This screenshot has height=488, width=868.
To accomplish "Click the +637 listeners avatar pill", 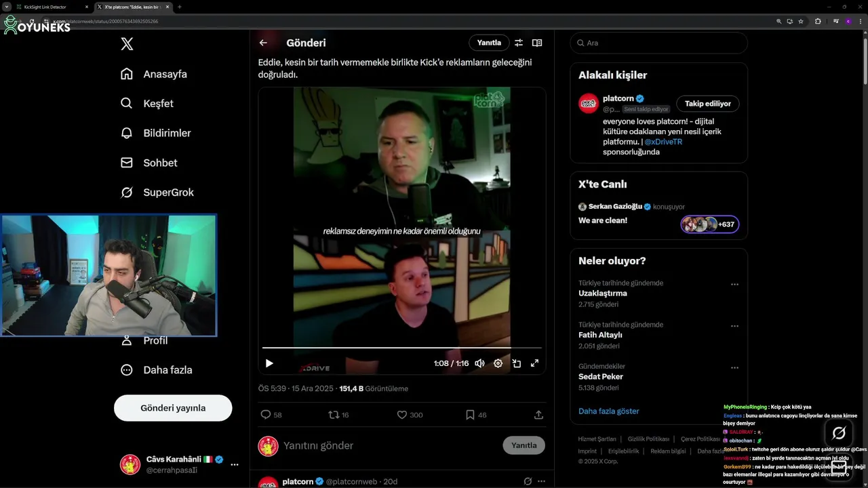I will [710, 224].
